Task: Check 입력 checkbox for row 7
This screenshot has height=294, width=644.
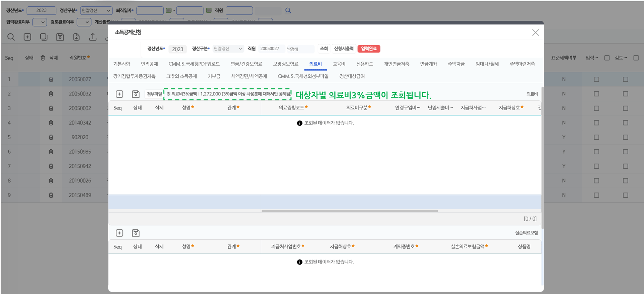Action: [x=596, y=166]
